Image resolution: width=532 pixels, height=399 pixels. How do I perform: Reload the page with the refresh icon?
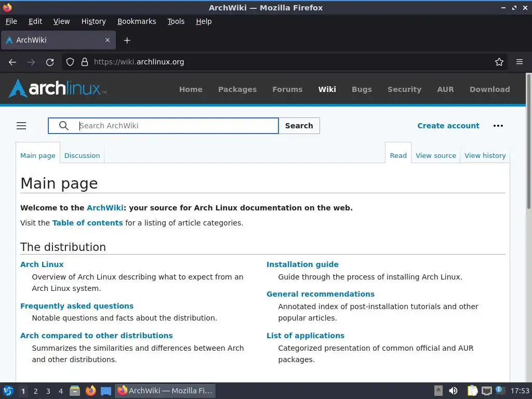click(x=50, y=62)
